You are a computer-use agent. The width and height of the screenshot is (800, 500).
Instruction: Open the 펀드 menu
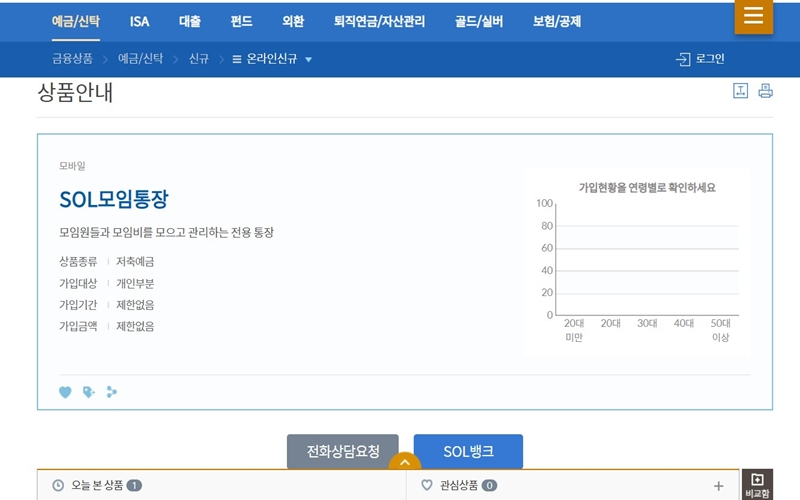241,21
